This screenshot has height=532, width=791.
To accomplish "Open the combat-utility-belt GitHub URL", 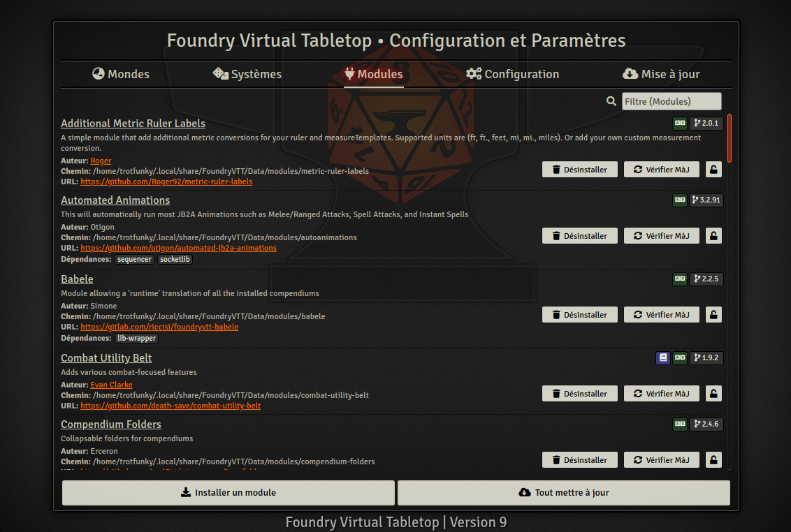I will point(170,406).
